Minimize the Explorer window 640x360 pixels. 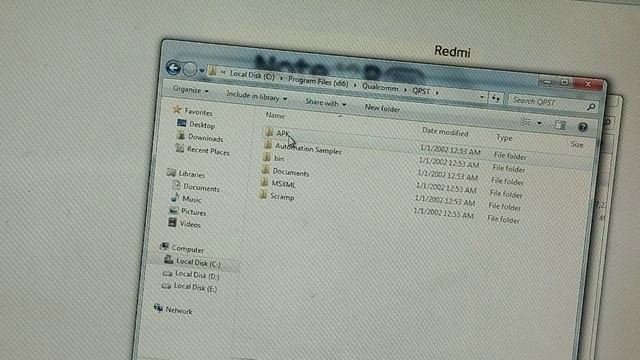coord(547,82)
